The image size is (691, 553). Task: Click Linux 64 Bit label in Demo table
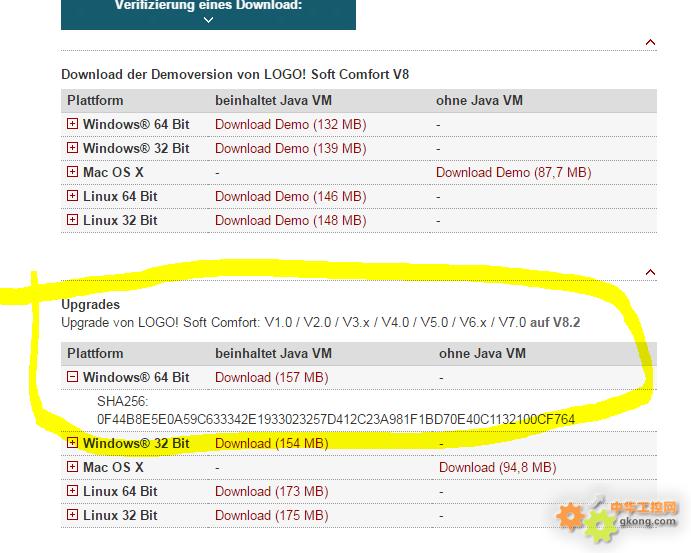tap(120, 197)
